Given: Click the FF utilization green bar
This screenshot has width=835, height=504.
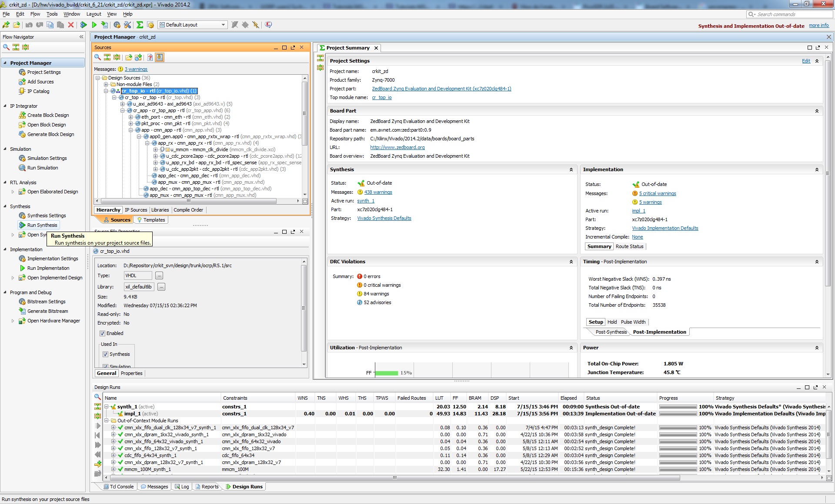Looking at the screenshot, I should coord(386,373).
